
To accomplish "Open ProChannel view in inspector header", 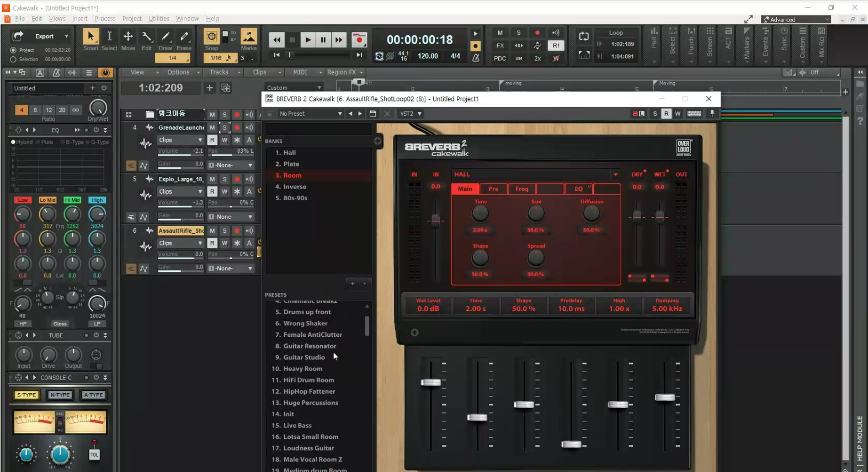I will (105, 72).
